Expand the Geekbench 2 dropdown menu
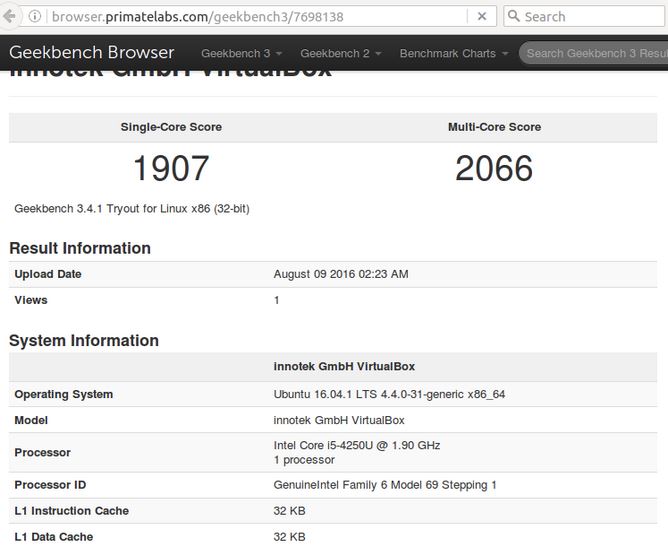This screenshot has width=668, height=547. [340, 53]
